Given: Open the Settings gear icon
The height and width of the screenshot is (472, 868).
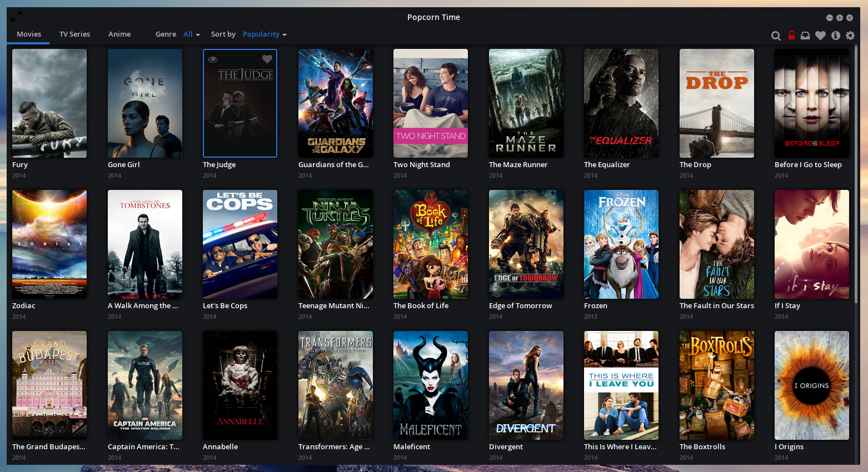Looking at the screenshot, I should 850,35.
